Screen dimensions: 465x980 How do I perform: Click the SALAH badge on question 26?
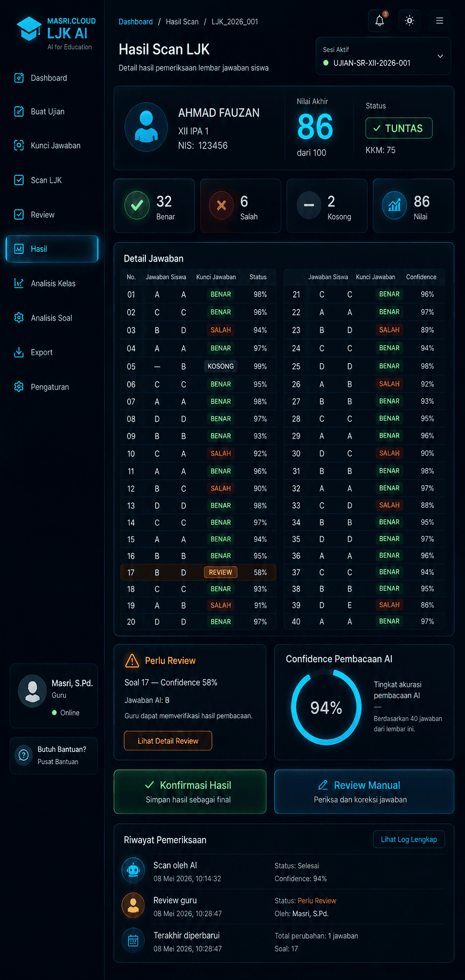click(389, 384)
